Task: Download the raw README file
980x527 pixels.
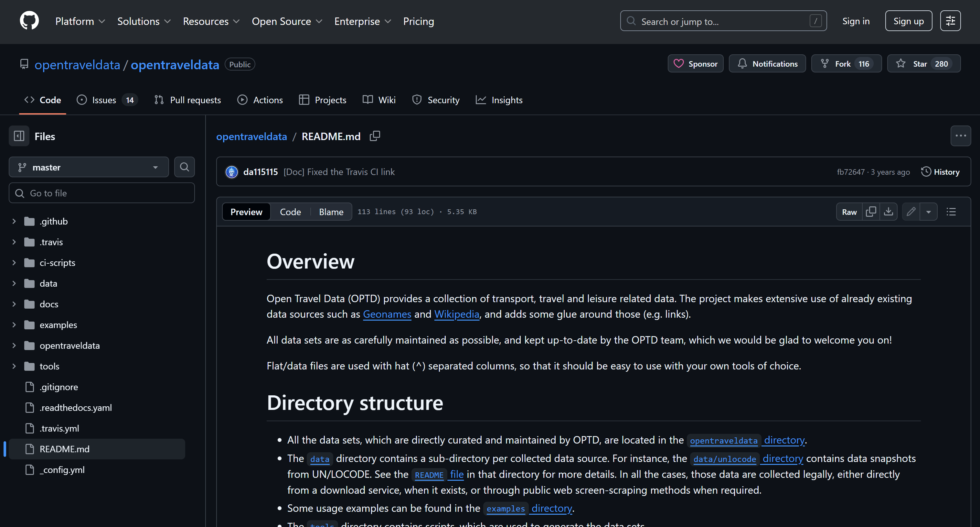Action: (x=889, y=211)
